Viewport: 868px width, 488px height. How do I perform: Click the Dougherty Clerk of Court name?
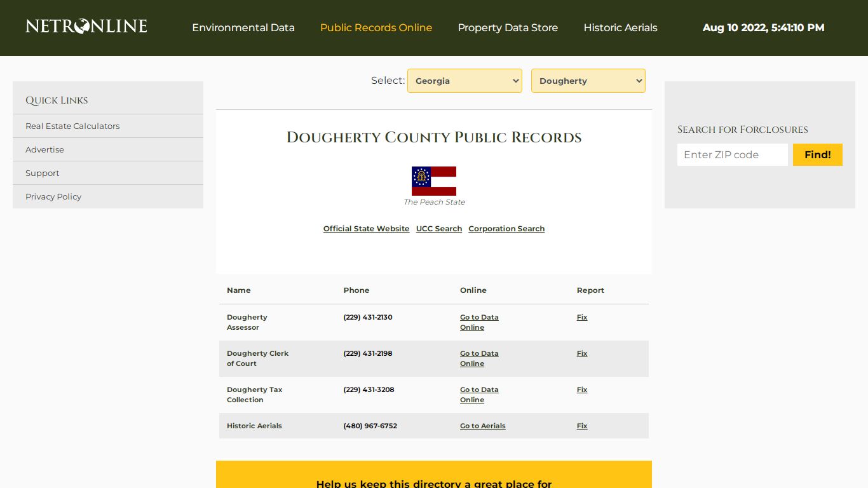point(257,358)
